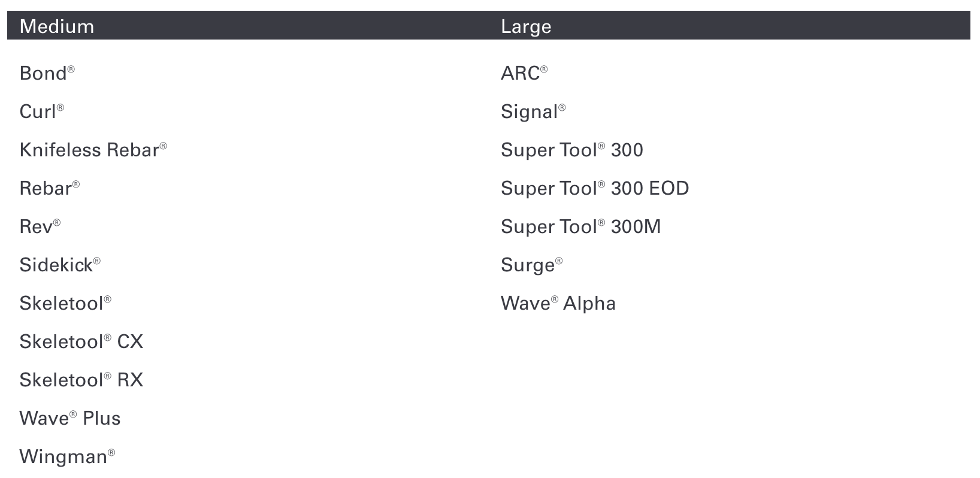
Task: Open the Wave Alpha entry
Action: [558, 303]
